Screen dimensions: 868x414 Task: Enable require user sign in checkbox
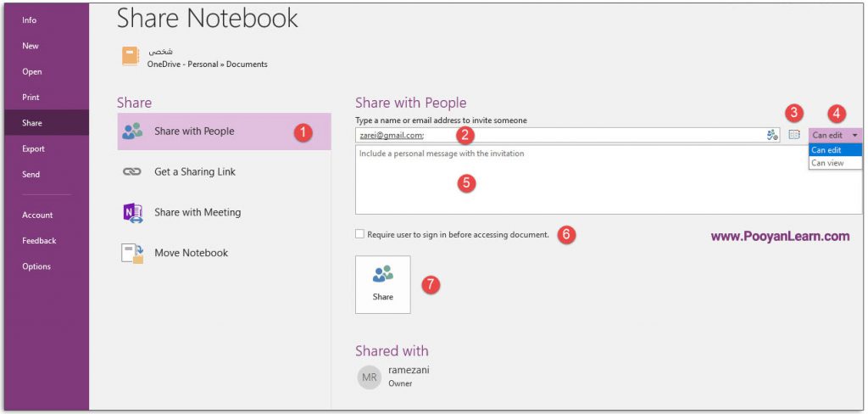coord(359,234)
